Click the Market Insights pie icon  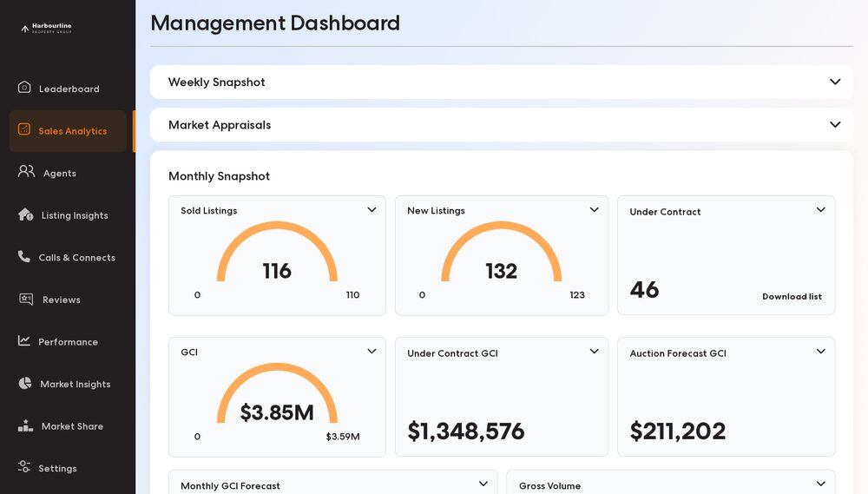[25, 383]
